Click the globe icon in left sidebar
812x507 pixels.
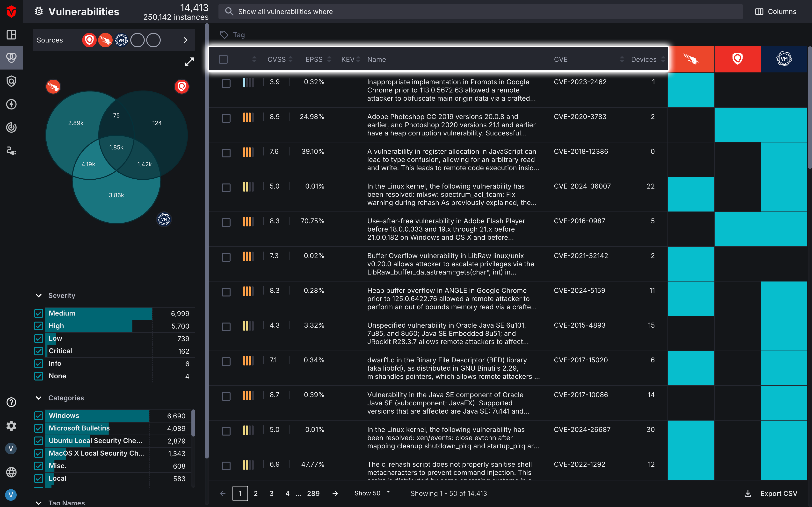[x=11, y=472]
